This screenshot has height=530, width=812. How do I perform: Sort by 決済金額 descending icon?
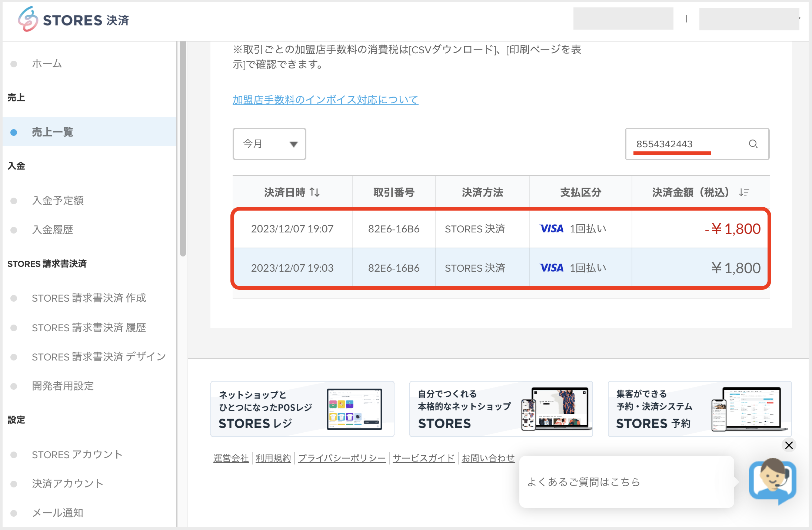[743, 192]
